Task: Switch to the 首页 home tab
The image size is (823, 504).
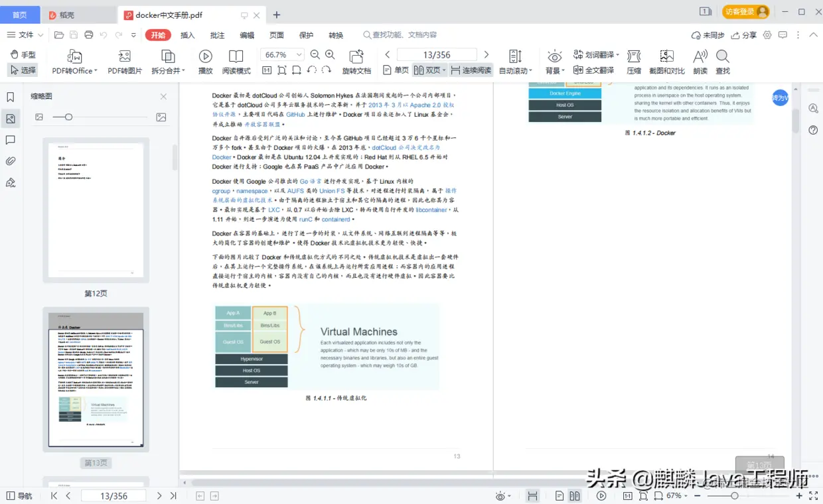Action: click(20, 15)
